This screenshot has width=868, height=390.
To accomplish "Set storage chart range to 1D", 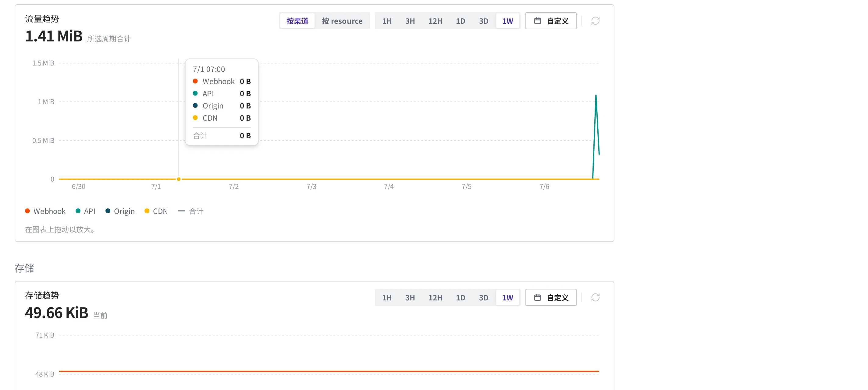I will 460,297.
